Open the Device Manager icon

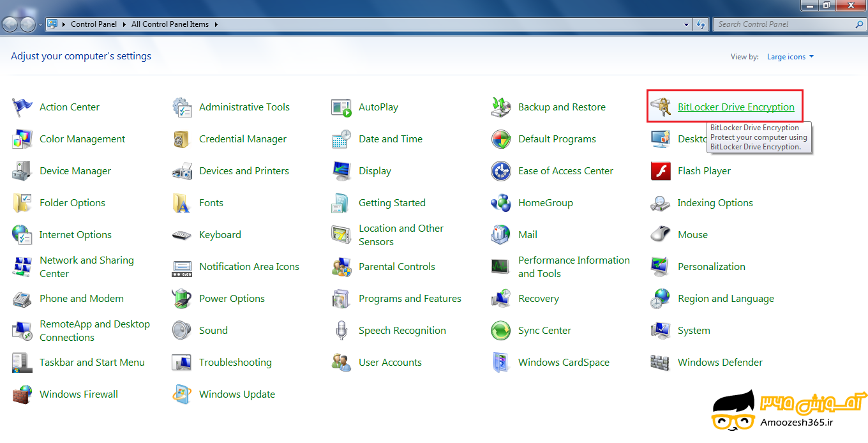click(22, 171)
